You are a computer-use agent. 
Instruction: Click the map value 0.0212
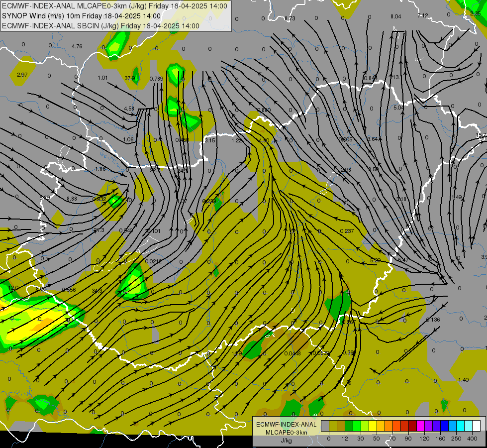click(153, 261)
